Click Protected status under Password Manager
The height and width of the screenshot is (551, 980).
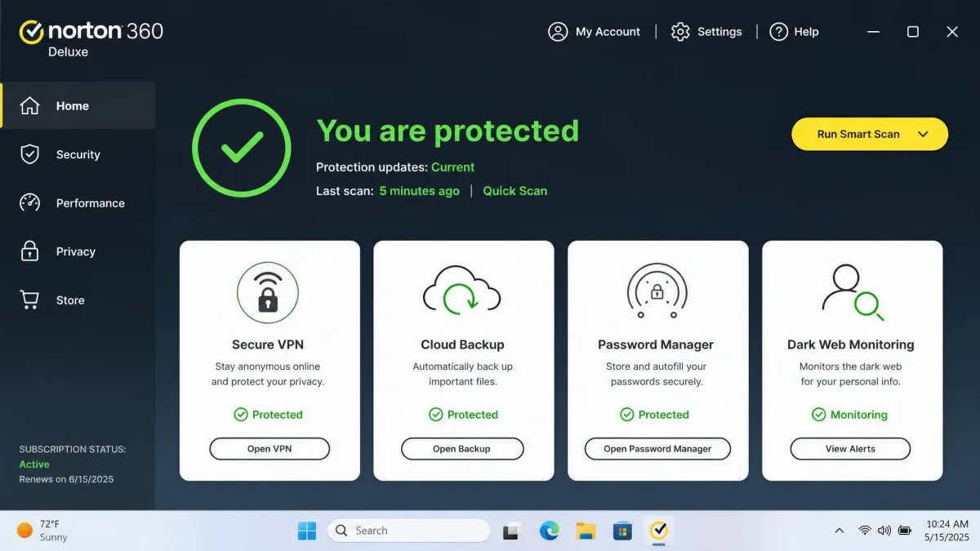(664, 415)
